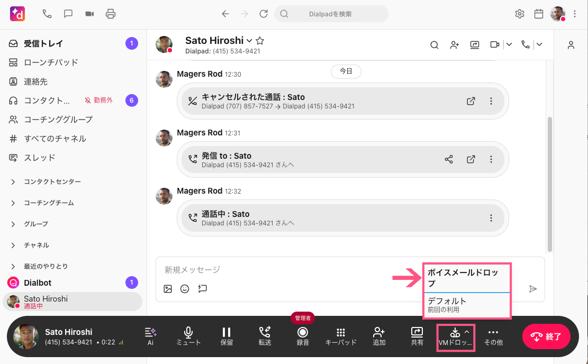
Task: Search within the conversation
Action: (x=434, y=45)
